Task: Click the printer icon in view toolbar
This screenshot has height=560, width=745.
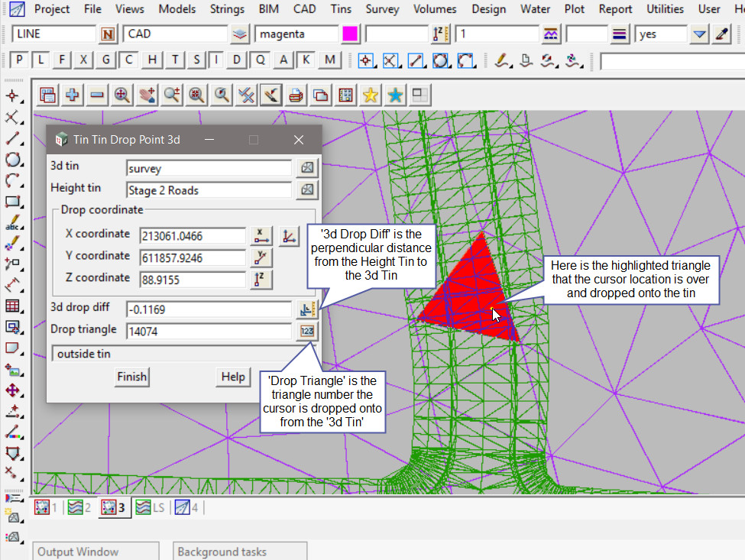Action: [296, 95]
